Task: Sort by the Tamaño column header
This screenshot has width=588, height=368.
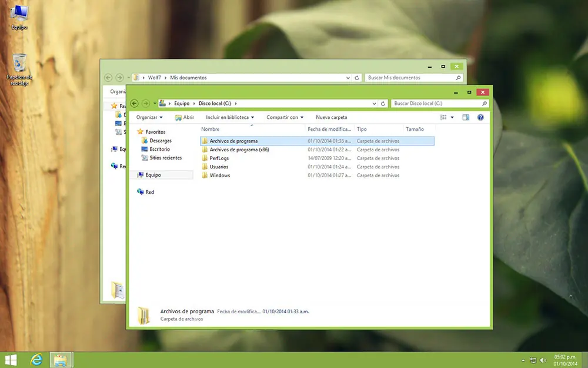Action: [419, 129]
